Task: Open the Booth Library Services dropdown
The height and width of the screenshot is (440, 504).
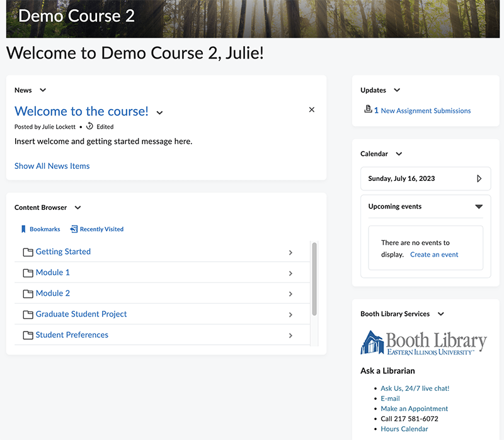Action: point(440,314)
